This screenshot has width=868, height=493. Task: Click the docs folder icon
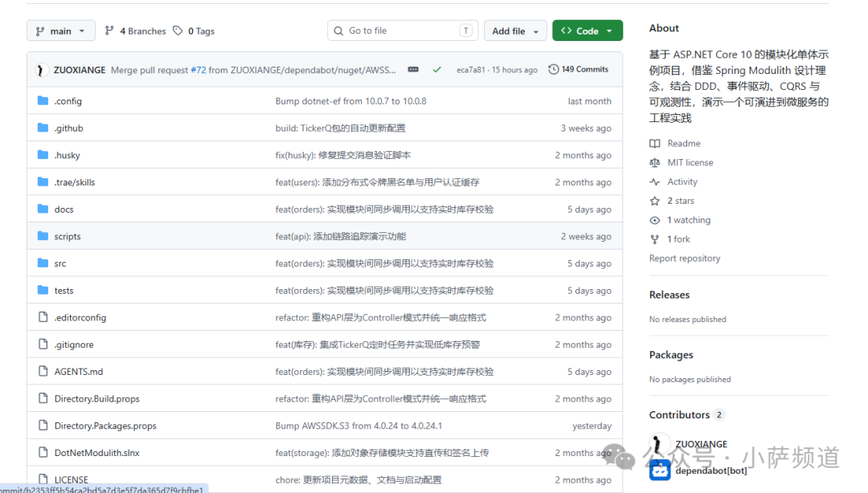tap(43, 209)
